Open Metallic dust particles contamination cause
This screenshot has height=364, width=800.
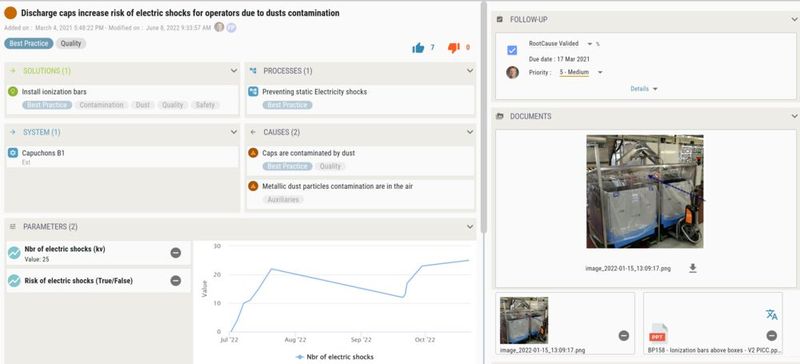pos(337,186)
